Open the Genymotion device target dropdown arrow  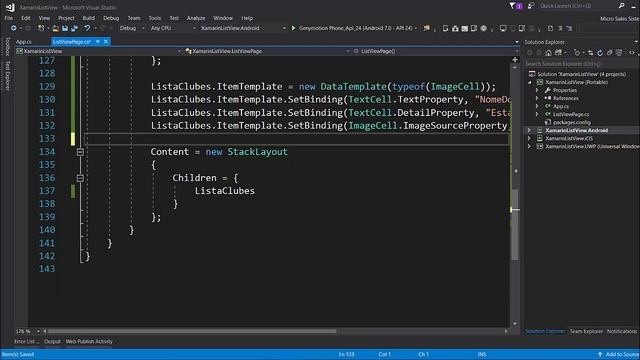click(x=416, y=28)
